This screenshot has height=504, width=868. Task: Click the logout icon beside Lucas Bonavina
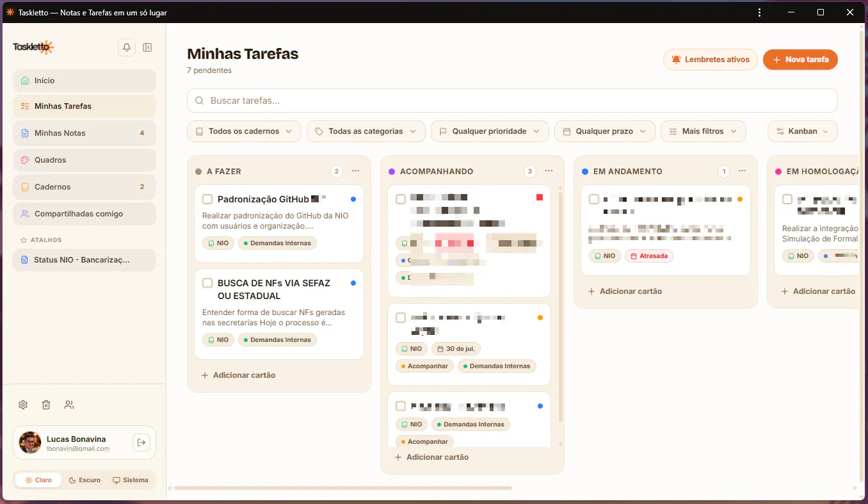point(141,442)
